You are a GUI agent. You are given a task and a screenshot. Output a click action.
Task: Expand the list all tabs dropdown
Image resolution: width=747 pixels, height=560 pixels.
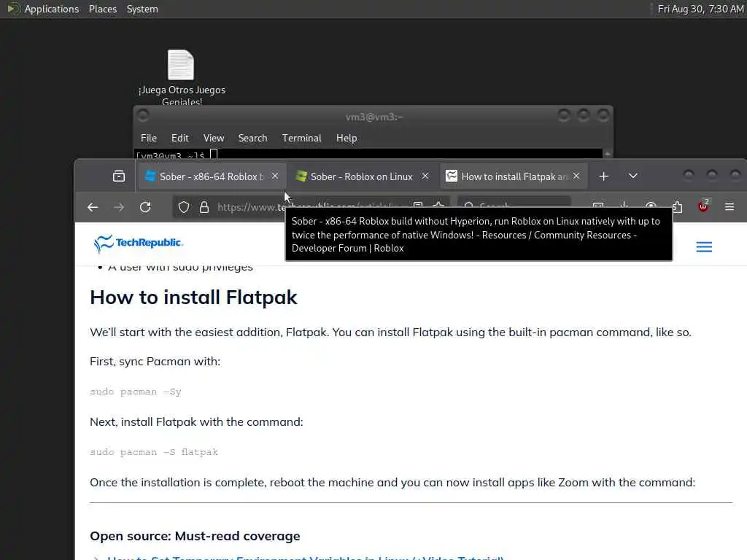pyautogui.click(x=632, y=176)
